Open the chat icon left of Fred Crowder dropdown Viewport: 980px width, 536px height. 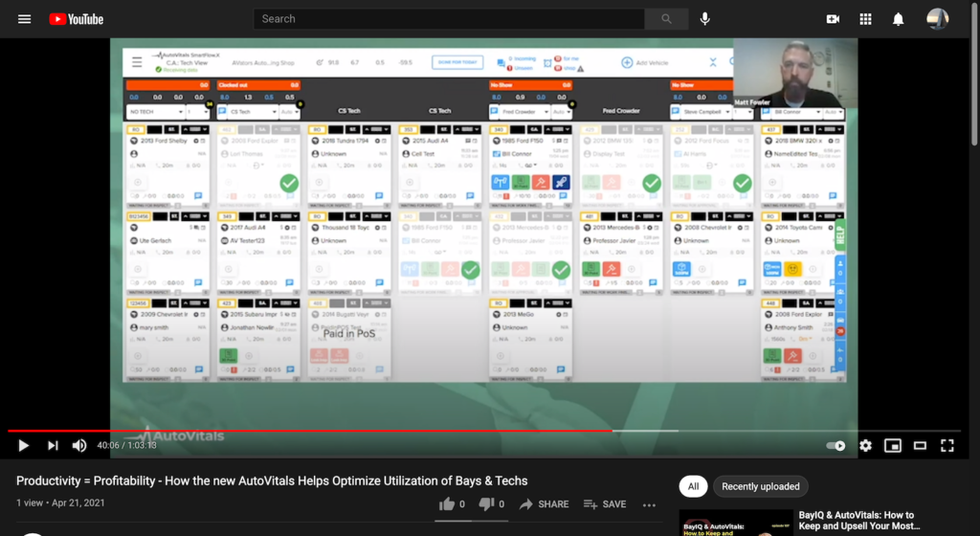(494, 111)
